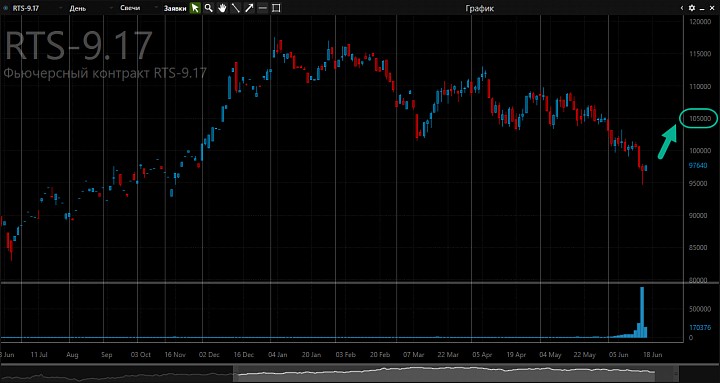Select the horizontal line tool
The width and height of the screenshot is (720, 383).
[x=262, y=8]
